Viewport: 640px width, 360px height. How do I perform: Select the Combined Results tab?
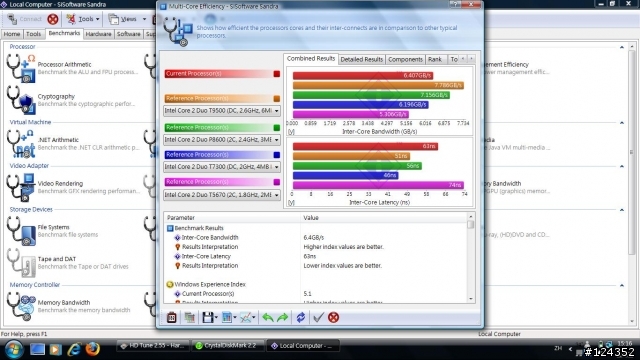311,59
